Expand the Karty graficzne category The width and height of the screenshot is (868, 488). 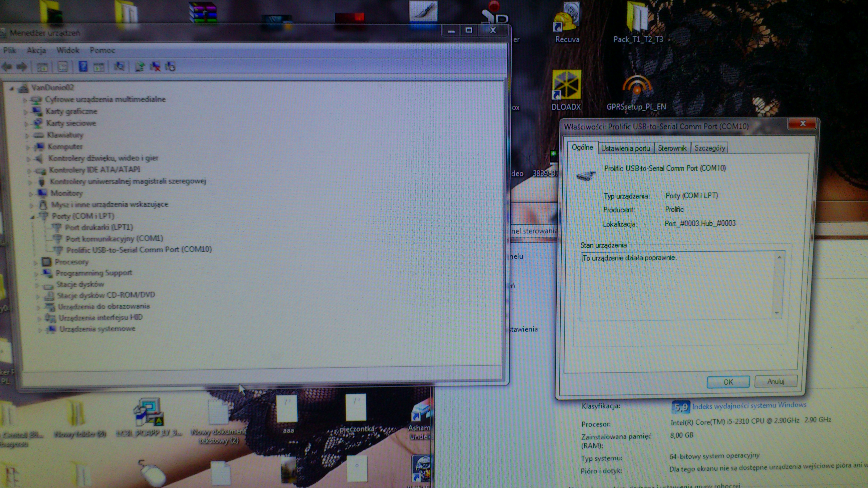click(x=26, y=112)
